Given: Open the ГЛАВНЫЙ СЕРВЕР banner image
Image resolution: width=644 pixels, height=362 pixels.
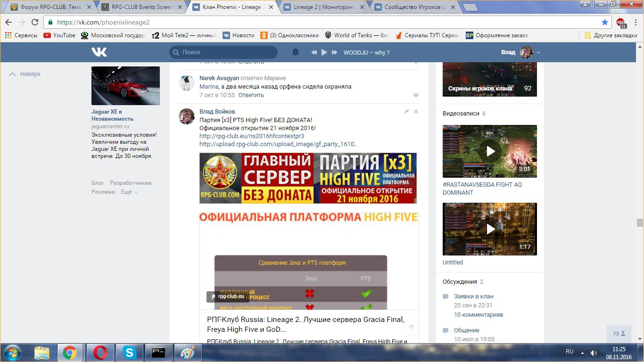Looking at the screenshot, I should pos(308,178).
